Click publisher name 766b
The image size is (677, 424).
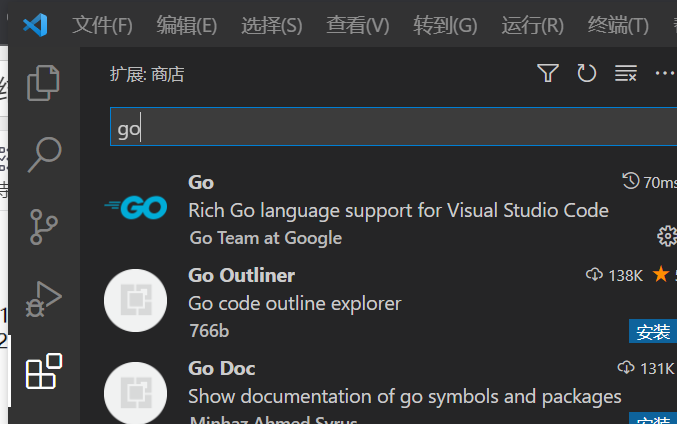point(209,331)
